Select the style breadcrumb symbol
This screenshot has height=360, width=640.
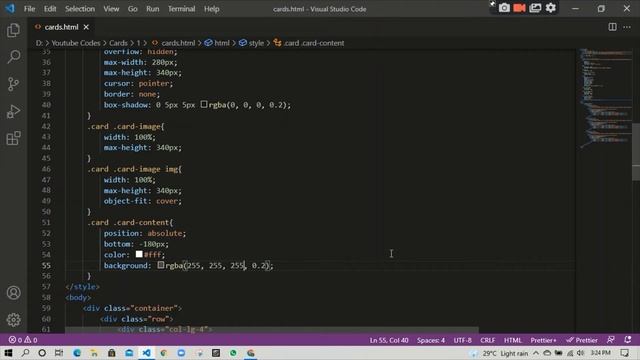click(251, 43)
